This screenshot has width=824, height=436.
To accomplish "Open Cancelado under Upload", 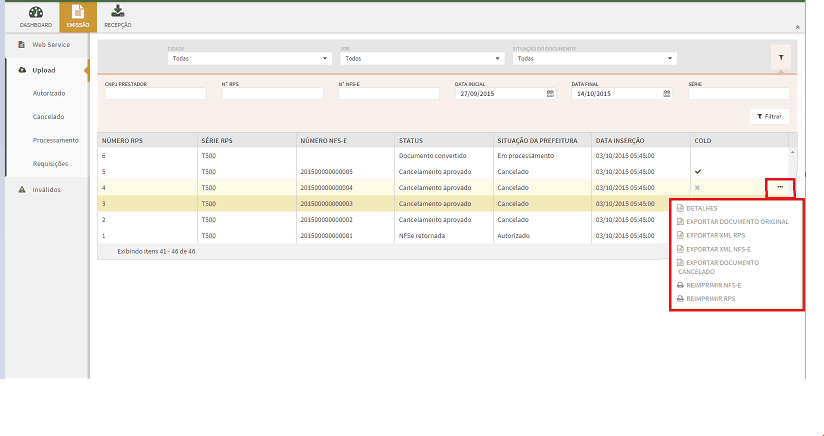I will coord(48,116).
